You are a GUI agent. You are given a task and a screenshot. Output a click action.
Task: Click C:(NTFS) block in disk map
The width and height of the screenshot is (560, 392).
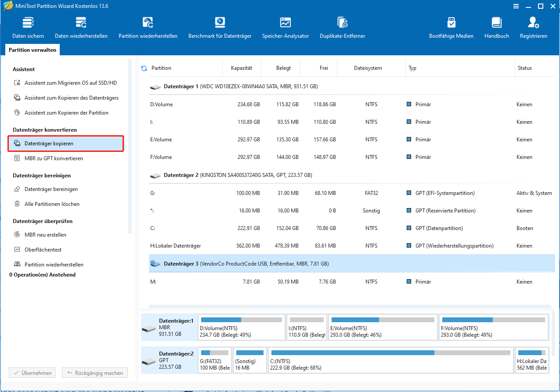[391, 360]
